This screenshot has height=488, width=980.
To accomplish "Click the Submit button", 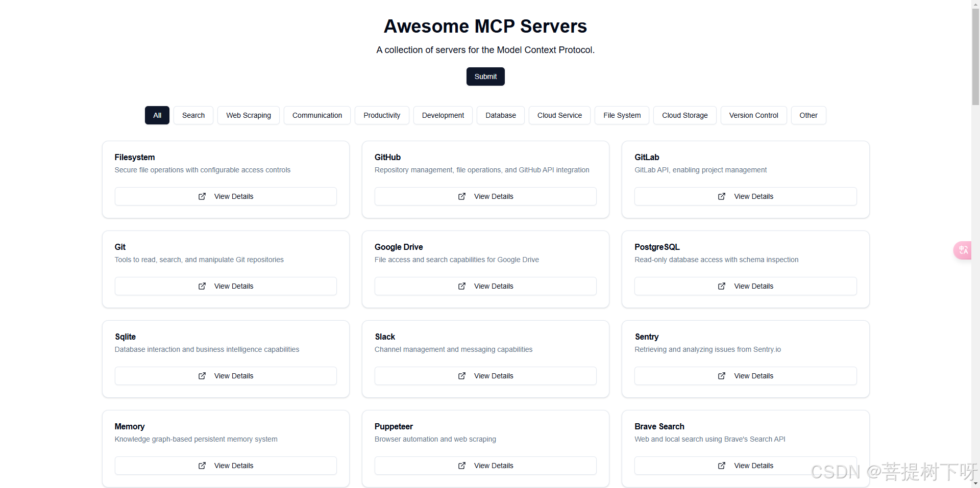I will 485,76.
